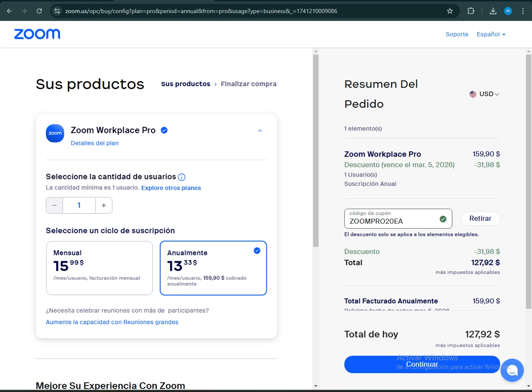Click the Zoom logo in header
Image resolution: width=532 pixels, height=392 pixels.
click(37, 34)
